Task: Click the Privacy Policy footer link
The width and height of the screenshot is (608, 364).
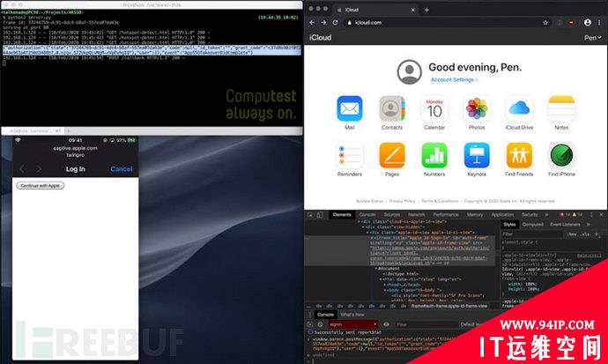Action: [x=402, y=201]
